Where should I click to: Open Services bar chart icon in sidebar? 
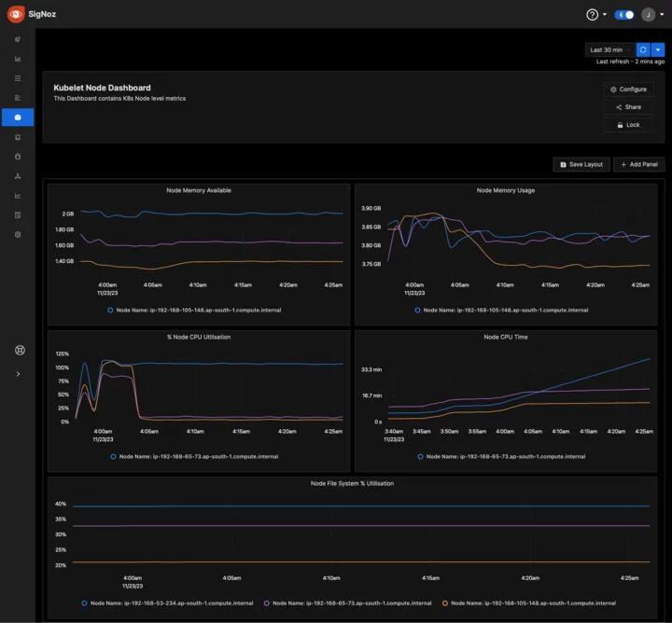pos(18,59)
